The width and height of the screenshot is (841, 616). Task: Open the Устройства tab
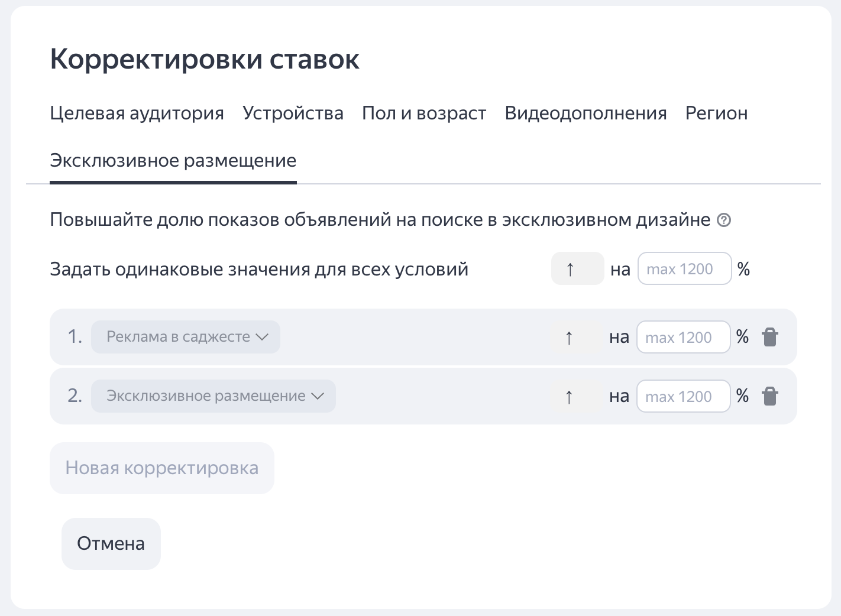(x=293, y=113)
